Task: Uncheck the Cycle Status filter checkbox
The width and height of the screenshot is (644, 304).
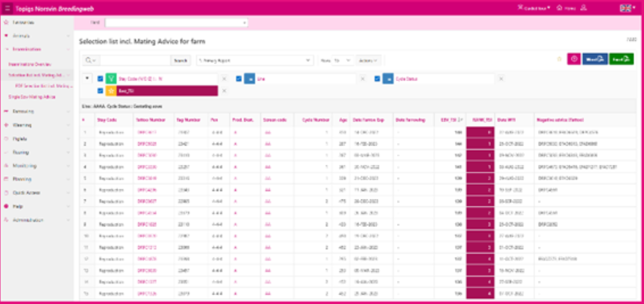Action: coord(377,79)
